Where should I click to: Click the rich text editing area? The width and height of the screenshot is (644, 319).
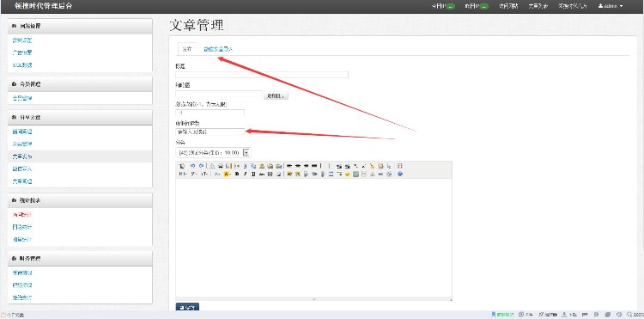coord(313,237)
